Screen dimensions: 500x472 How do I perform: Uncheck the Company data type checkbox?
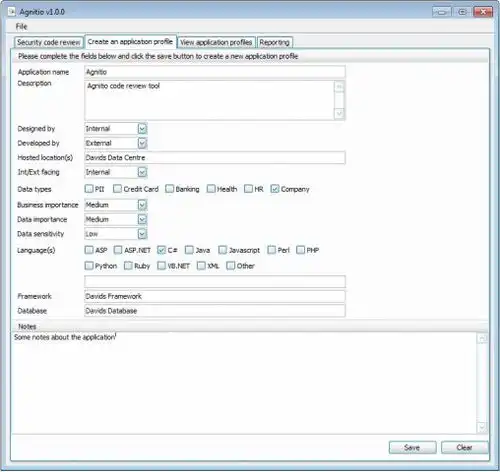[275, 189]
